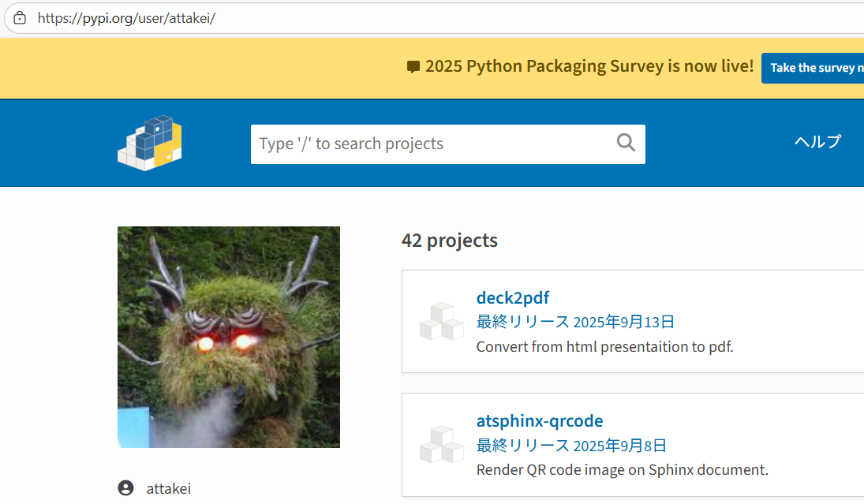Click the Render QR code image description

622,470
